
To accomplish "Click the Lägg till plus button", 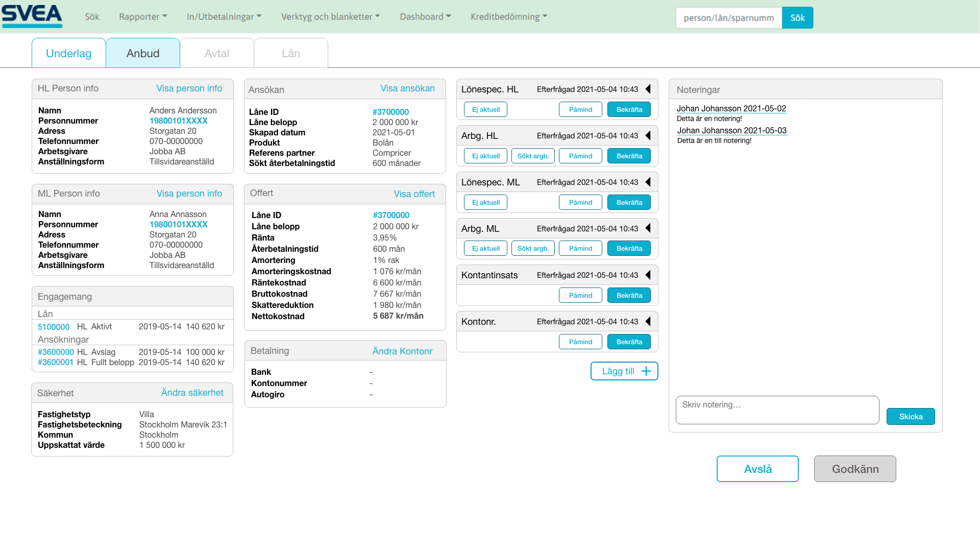I will pyautogui.click(x=624, y=371).
